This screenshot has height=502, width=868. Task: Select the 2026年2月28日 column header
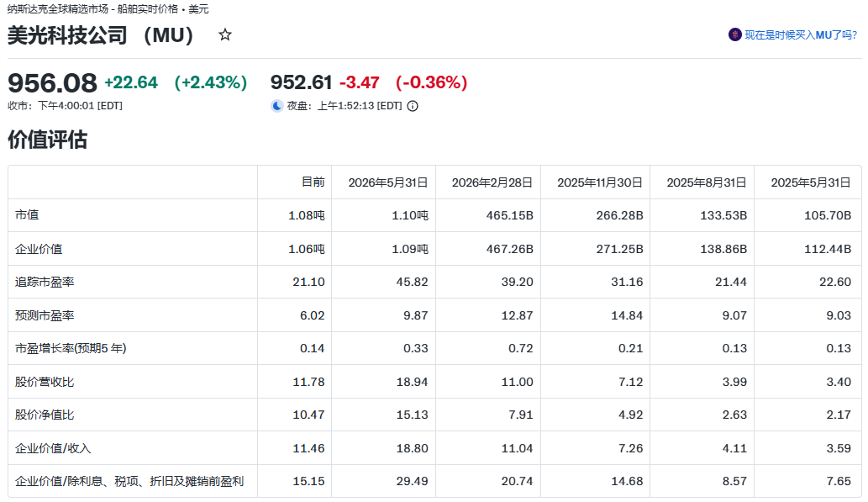pos(492,182)
